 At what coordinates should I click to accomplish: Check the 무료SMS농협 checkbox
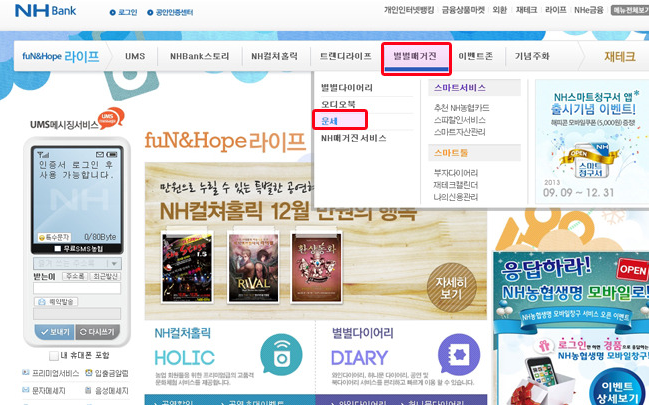(x=58, y=249)
